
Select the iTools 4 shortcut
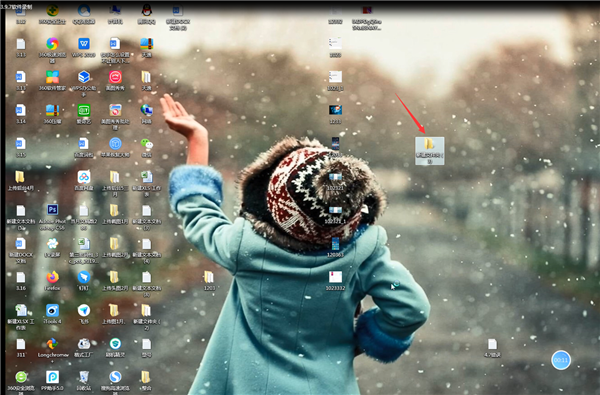[52, 313]
